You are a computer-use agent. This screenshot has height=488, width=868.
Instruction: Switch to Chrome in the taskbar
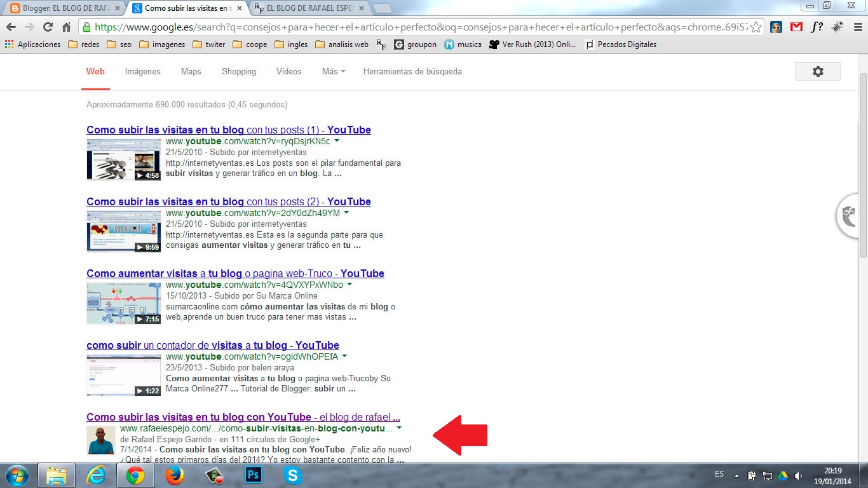coord(135,475)
